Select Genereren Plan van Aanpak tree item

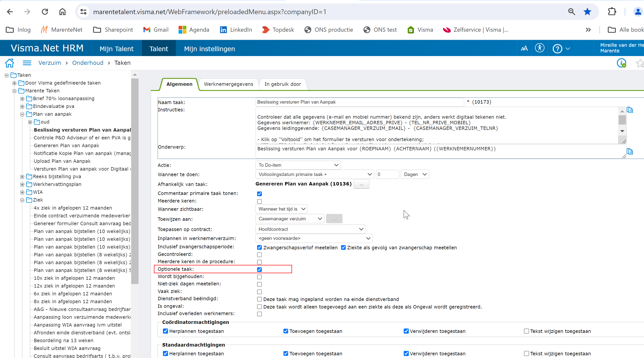coord(66,146)
